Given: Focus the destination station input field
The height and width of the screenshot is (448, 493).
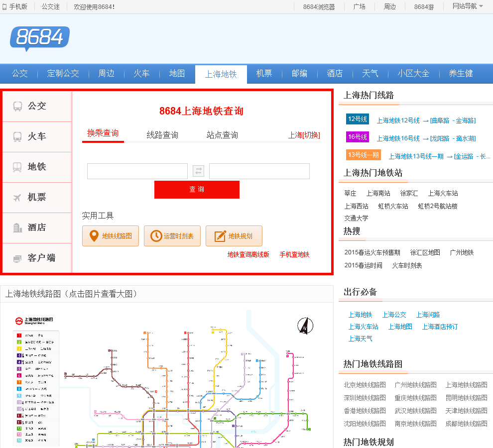Looking at the screenshot, I should (259, 171).
